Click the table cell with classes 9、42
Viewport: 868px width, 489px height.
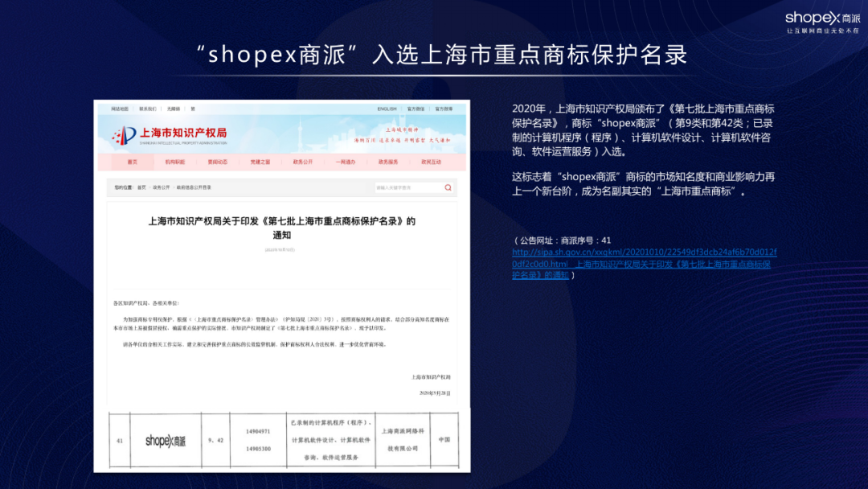tap(215, 440)
